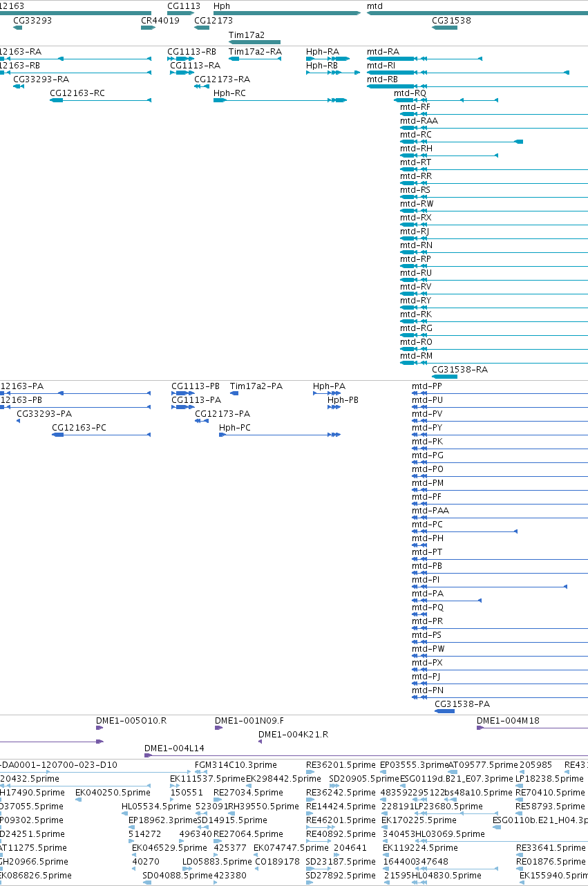Select the mtd gene label
Screen dimensions: 588x886
click(x=374, y=6)
